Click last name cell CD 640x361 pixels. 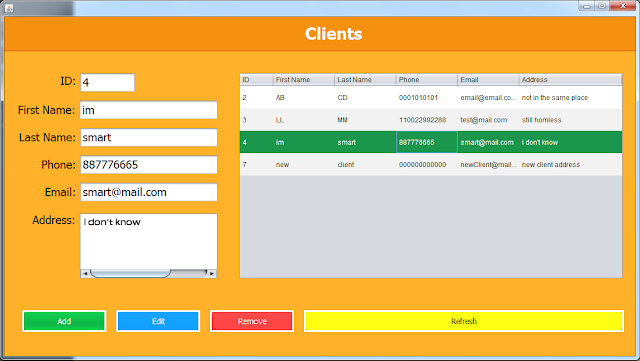[365, 98]
